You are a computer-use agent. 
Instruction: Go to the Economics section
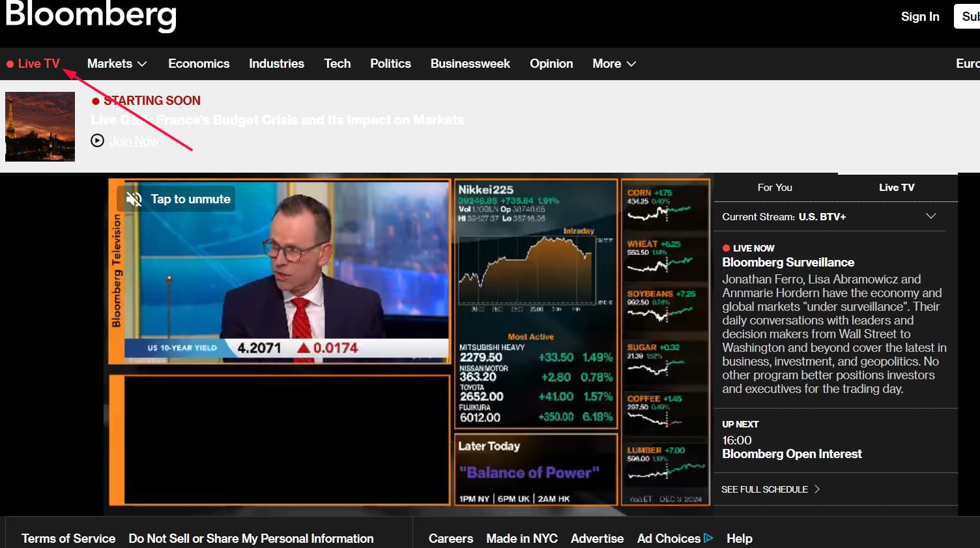click(x=199, y=63)
